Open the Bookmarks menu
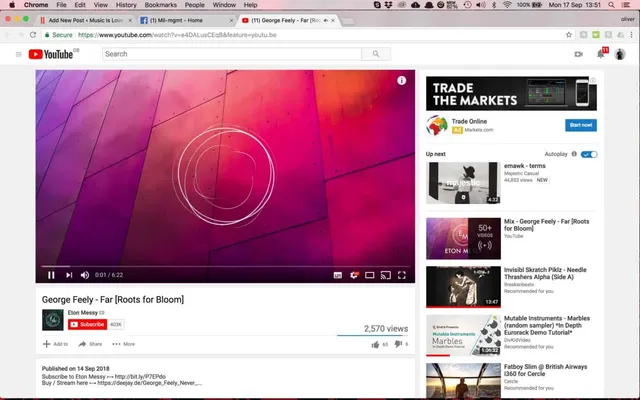The image size is (640, 400). click(160, 5)
